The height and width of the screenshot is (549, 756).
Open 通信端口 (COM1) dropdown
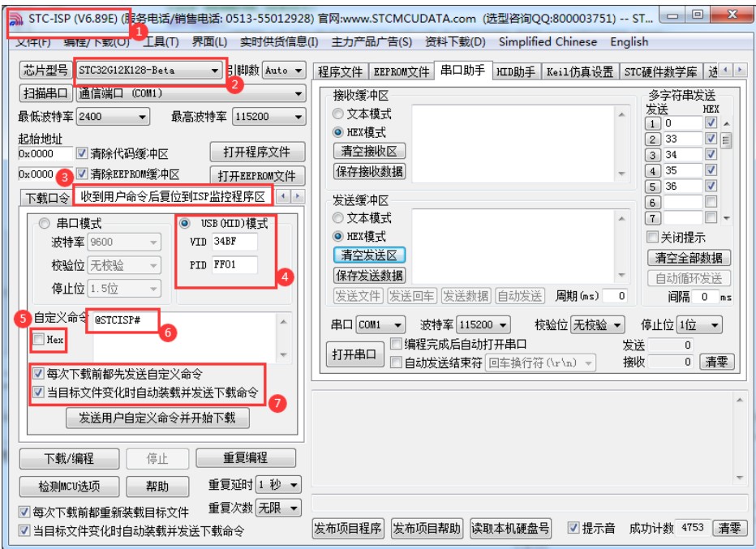pos(191,93)
